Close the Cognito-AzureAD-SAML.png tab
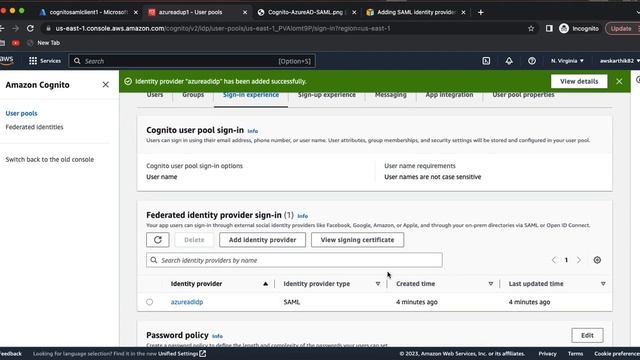 (x=354, y=12)
